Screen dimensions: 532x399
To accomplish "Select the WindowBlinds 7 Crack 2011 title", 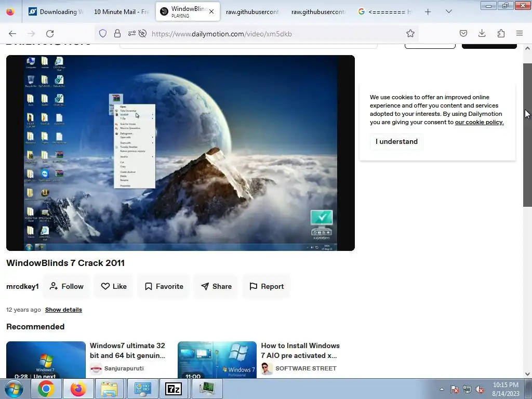I will 65,263.
